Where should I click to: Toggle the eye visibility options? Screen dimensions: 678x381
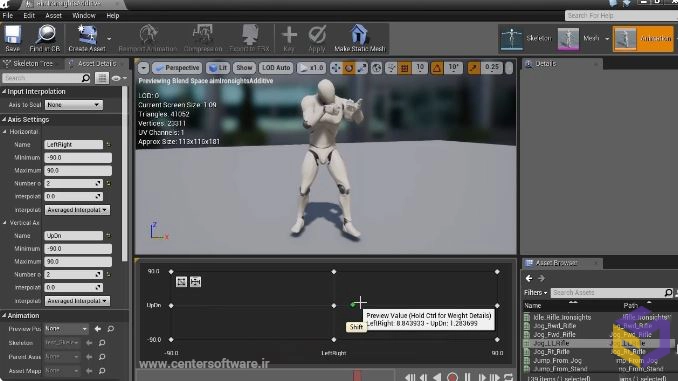tap(118, 78)
